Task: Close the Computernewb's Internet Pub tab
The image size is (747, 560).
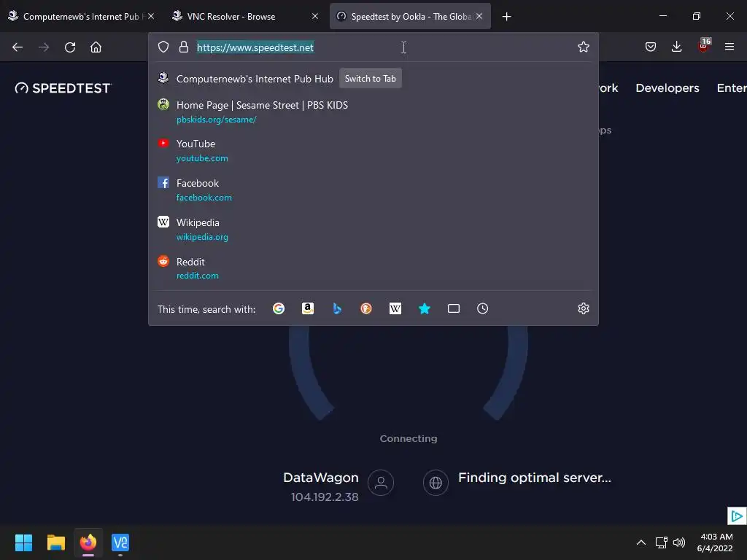Action: [x=151, y=16]
